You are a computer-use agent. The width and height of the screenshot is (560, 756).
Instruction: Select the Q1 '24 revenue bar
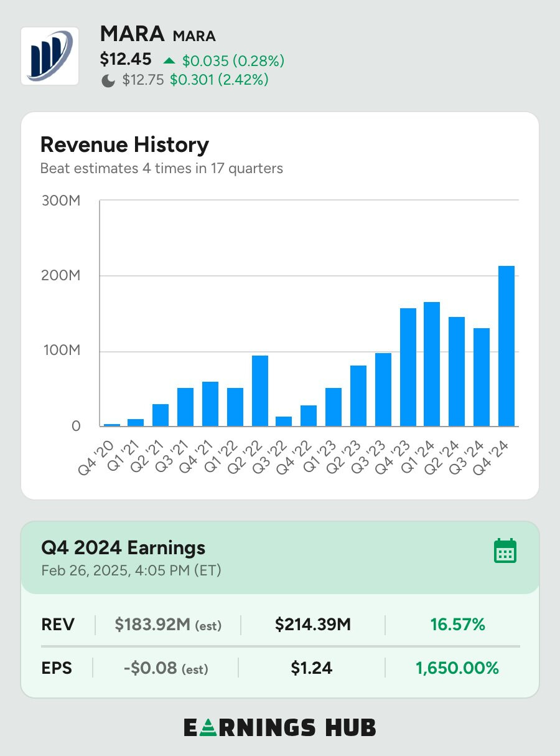432,364
